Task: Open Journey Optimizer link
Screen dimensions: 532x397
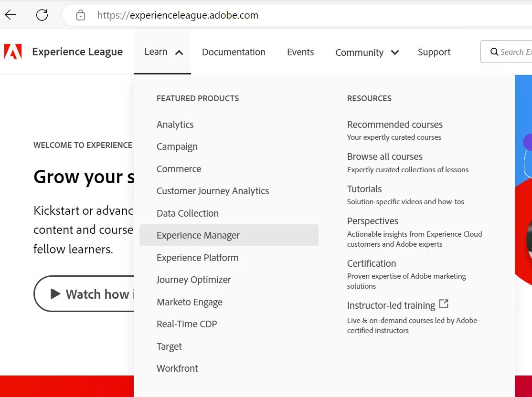Action: (193, 280)
